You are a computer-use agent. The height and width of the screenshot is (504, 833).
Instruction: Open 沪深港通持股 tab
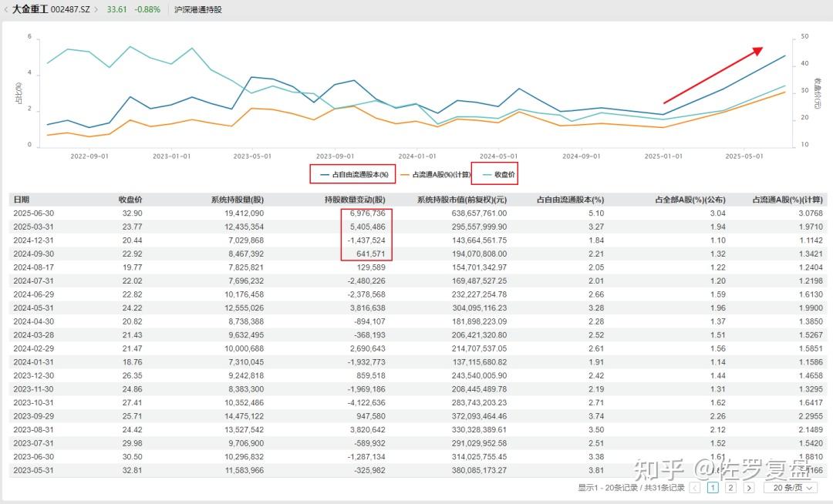pos(197,10)
